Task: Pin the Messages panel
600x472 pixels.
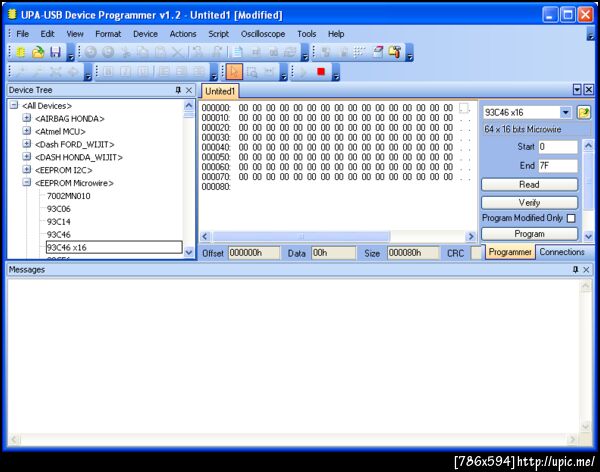Action: (576, 269)
